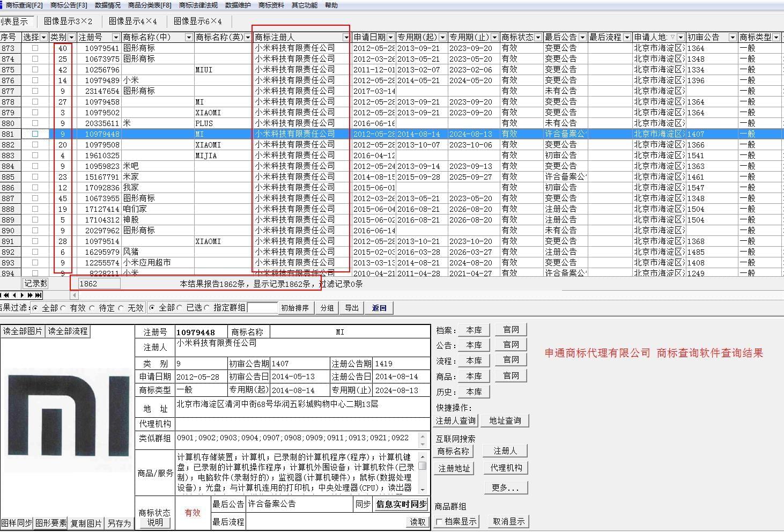The height and width of the screenshot is (532, 784).
Task: Open the 数据维护 menu
Action: (x=238, y=5)
